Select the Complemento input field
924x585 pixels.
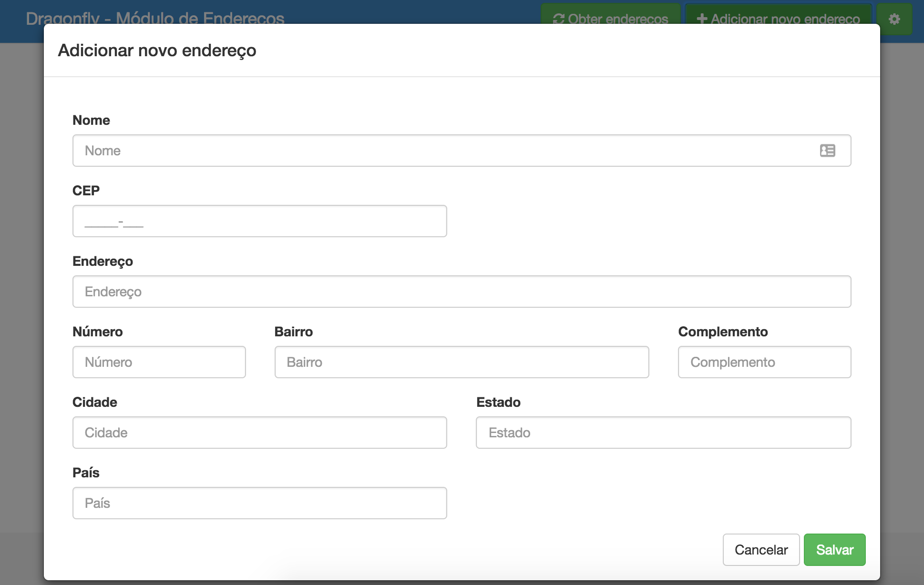point(764,362)
